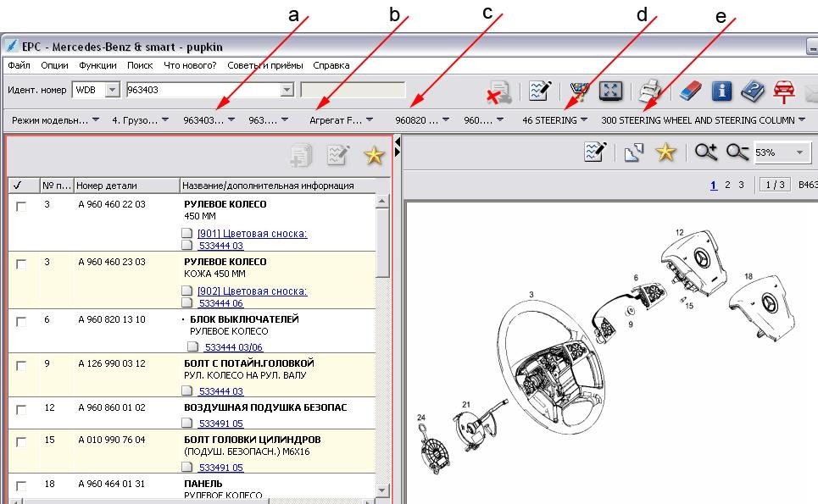This screenshot has width=818, height=504.
Task: Click the delete document icon with red X
Action: (498, 91)
